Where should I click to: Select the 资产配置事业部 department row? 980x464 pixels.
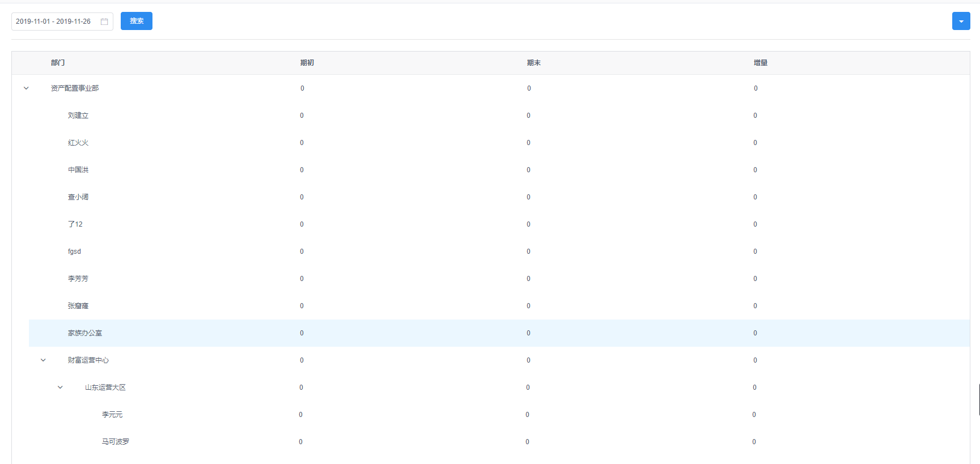click(x=491, y=88)
